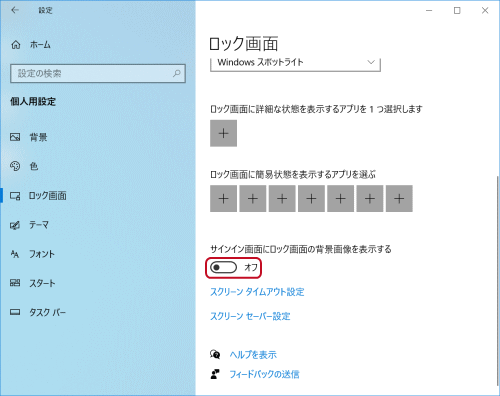Maximize the settings window
This screenshot has width=500, height=396.
(x=457, y=10)
